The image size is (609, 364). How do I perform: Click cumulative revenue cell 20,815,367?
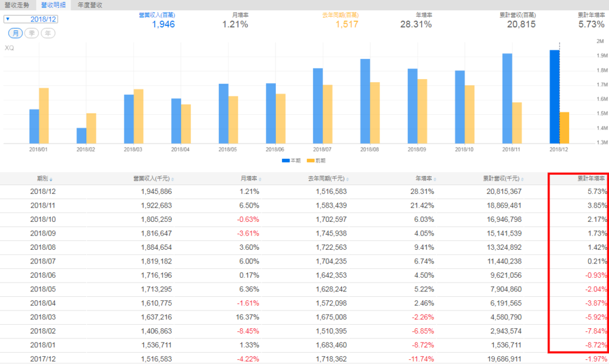504,192
